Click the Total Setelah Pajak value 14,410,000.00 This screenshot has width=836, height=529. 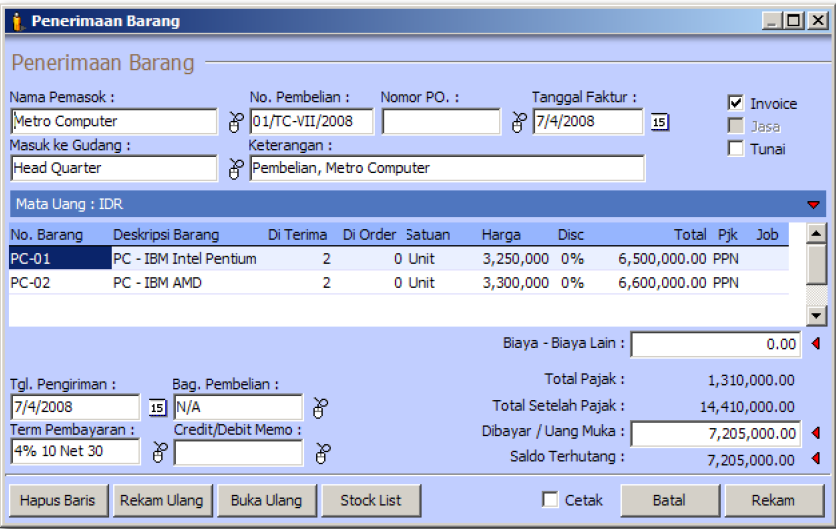pos(747,407)
